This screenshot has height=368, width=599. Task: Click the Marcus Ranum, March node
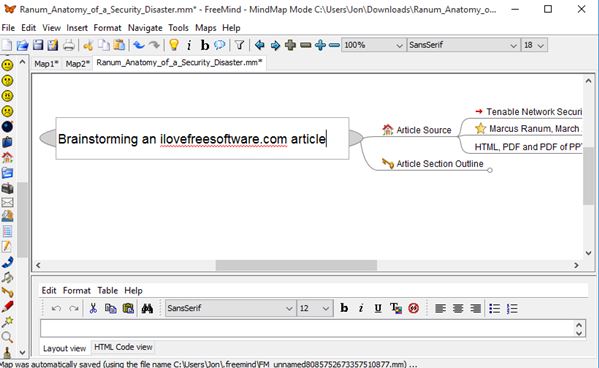528,129
